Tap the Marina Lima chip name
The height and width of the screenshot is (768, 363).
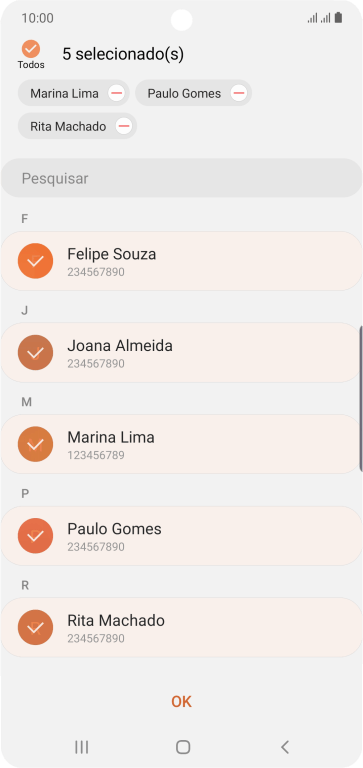[x=64, y=94]
